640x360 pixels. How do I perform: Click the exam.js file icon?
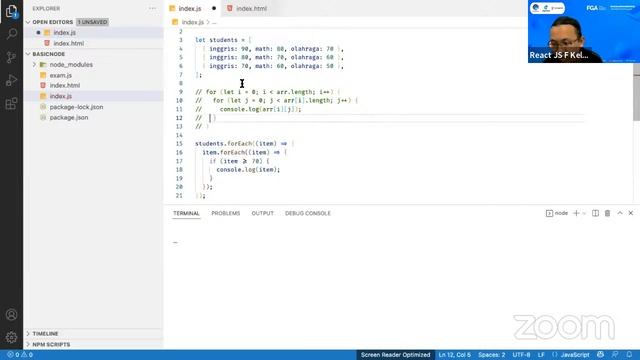[43, 75]
